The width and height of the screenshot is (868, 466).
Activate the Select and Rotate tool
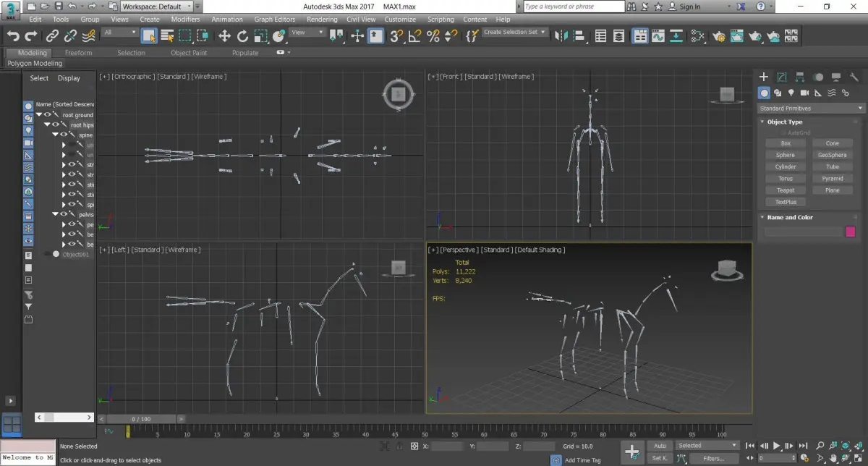[242, 35]
